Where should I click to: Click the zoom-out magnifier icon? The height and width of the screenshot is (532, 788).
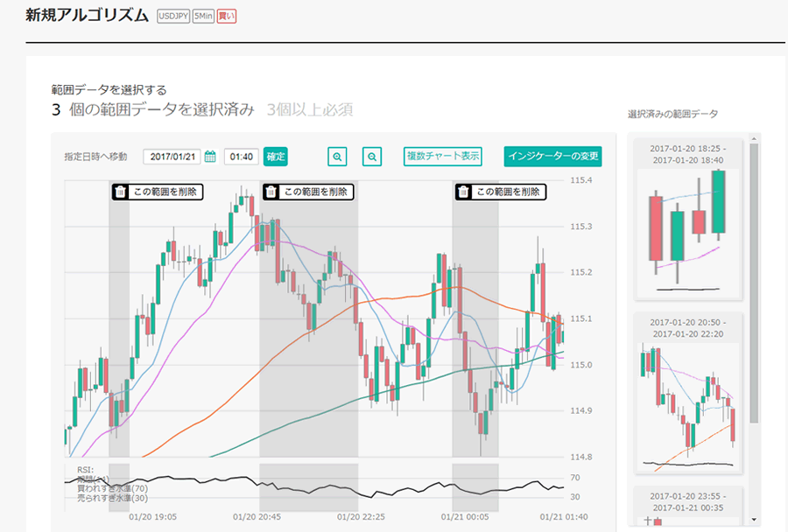(x=372, y=157)
